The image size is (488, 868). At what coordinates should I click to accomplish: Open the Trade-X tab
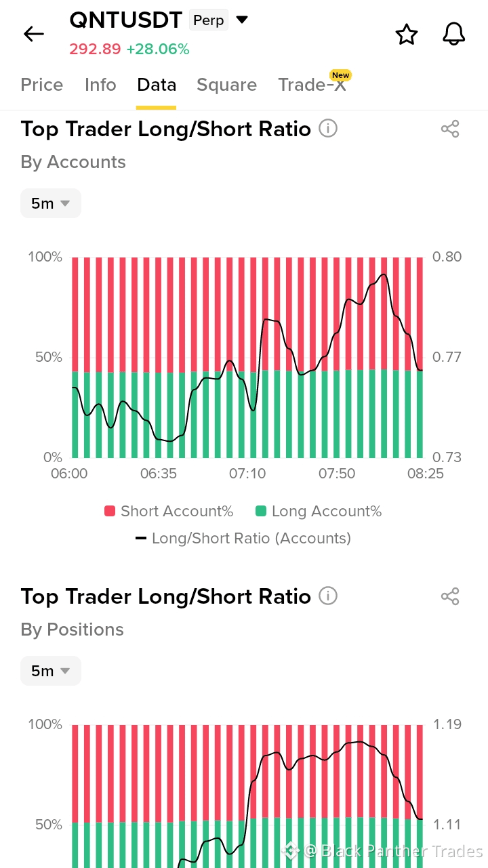pyautogui.click(x=312, y=85)
